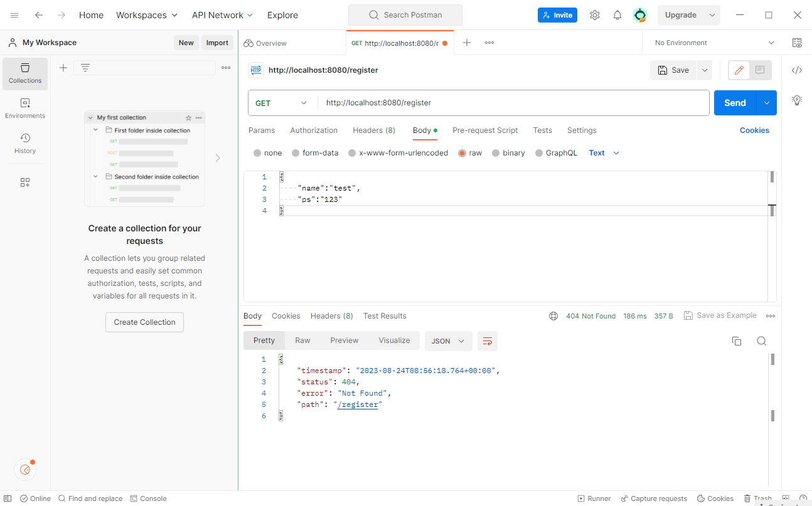Open the Send options dropdown arrow
The height and width of the screenshot is (506, 812).
pos(767,103)
